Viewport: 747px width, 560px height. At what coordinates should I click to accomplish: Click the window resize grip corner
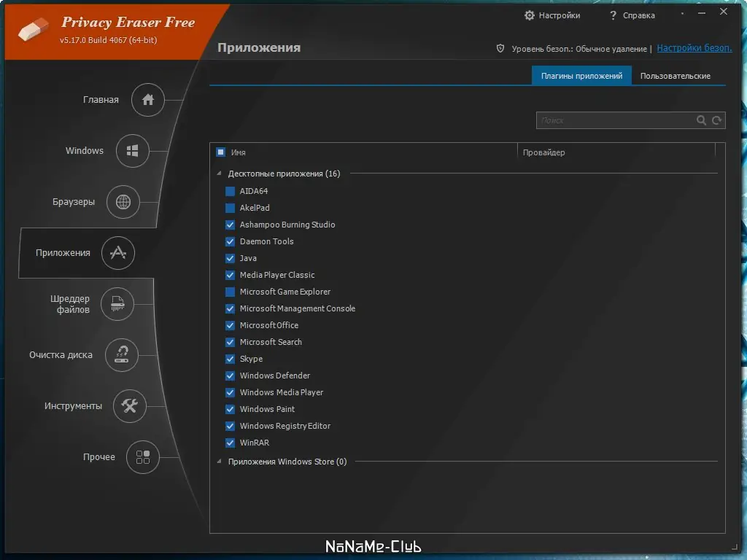(x=734, y=547)
